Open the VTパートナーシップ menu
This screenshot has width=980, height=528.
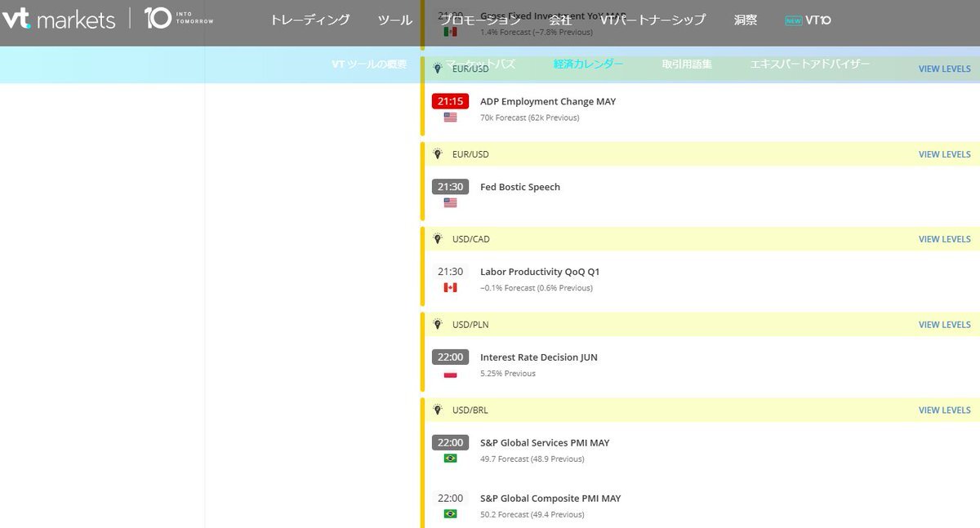pyautogui.click(x=653, y=20)
